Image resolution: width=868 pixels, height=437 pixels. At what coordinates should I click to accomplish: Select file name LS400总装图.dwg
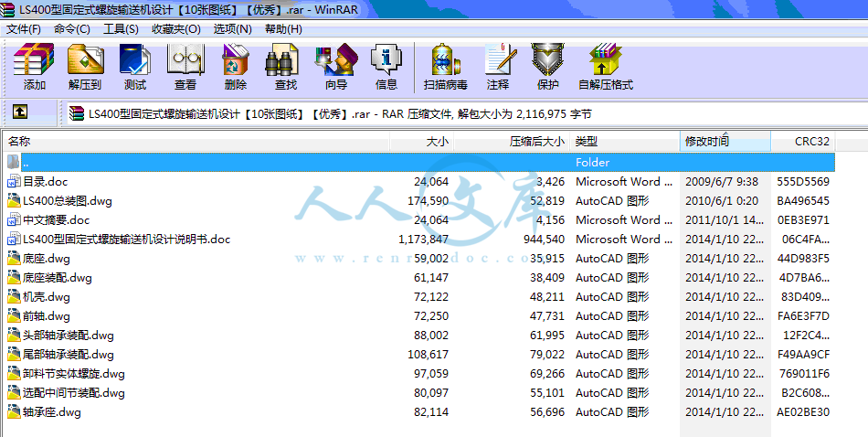pos(68,200)
